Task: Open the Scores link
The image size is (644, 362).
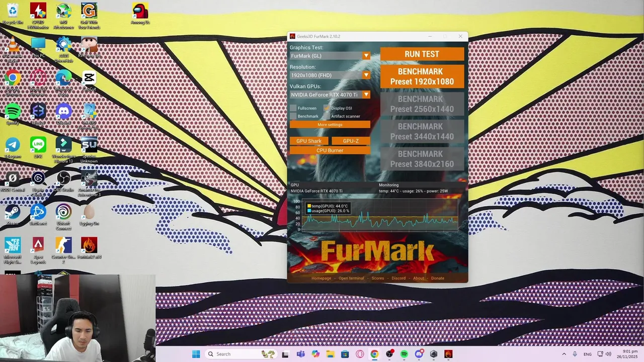Action: click(378, 278)
